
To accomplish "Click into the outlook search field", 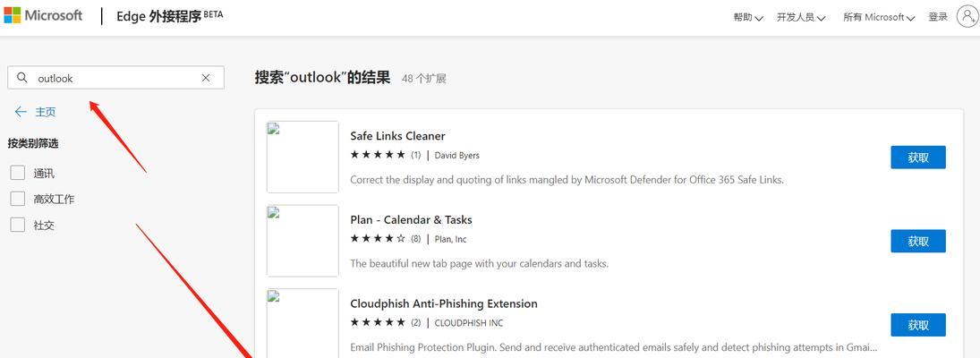I will [115, 78].
